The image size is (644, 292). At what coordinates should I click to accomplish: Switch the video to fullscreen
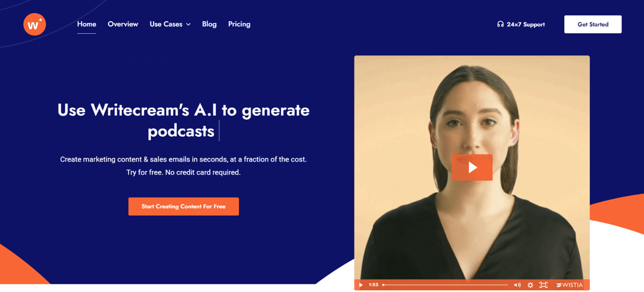544,285
